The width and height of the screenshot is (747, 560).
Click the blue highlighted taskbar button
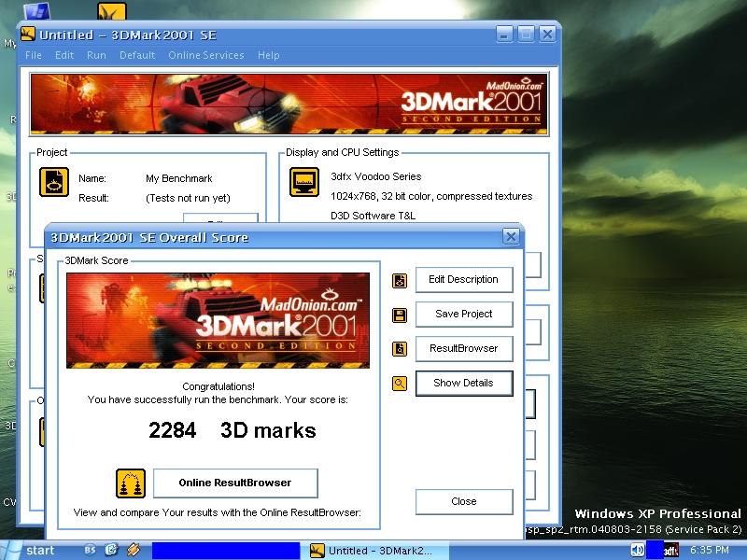click(226, 551)
